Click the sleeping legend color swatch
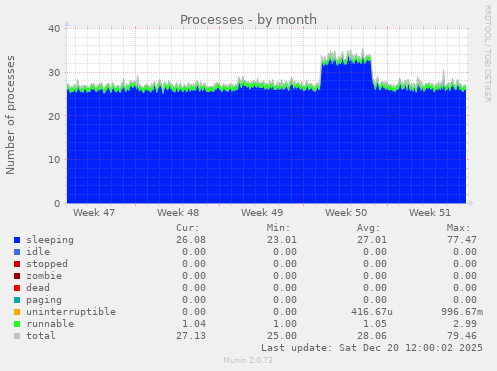This screenshot has width=497, height=371. click(x=17, y=240)
